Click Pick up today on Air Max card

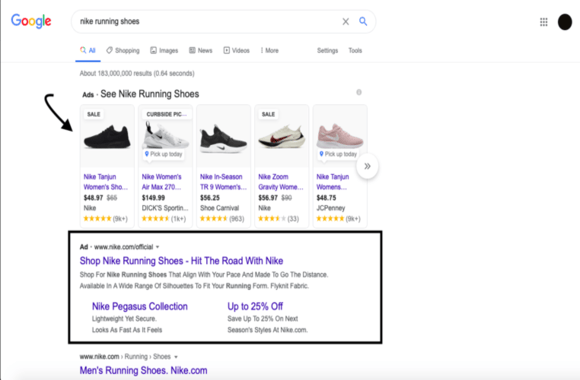click(163, 154)
